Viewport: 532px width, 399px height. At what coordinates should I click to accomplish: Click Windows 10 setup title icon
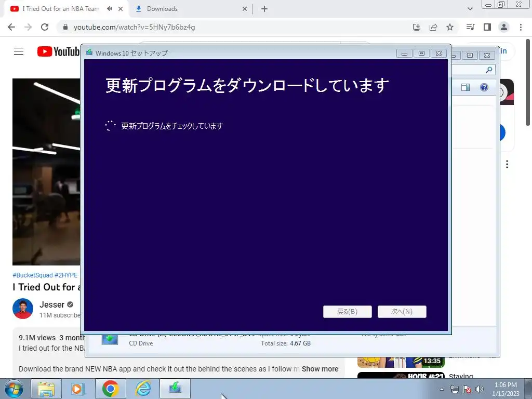89,52
